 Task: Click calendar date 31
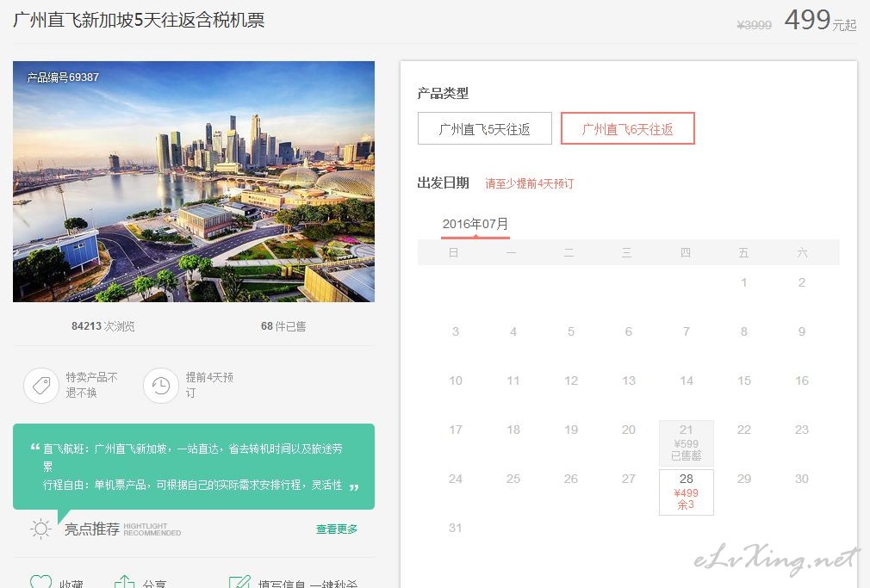[x=456, y=528]
